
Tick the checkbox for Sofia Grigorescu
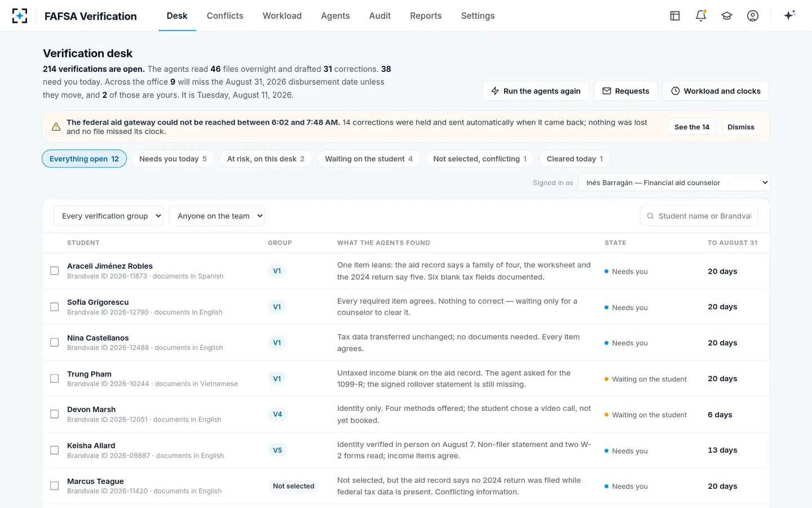point(55,307)
